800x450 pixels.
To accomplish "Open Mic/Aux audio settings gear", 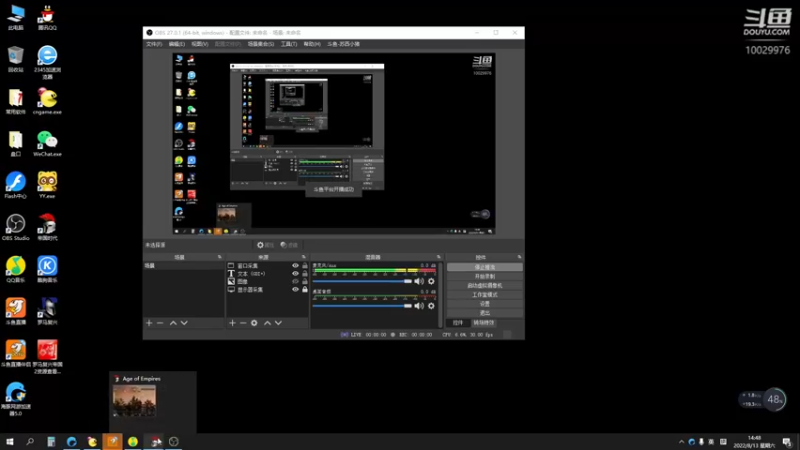I will (x=431, y=281).
